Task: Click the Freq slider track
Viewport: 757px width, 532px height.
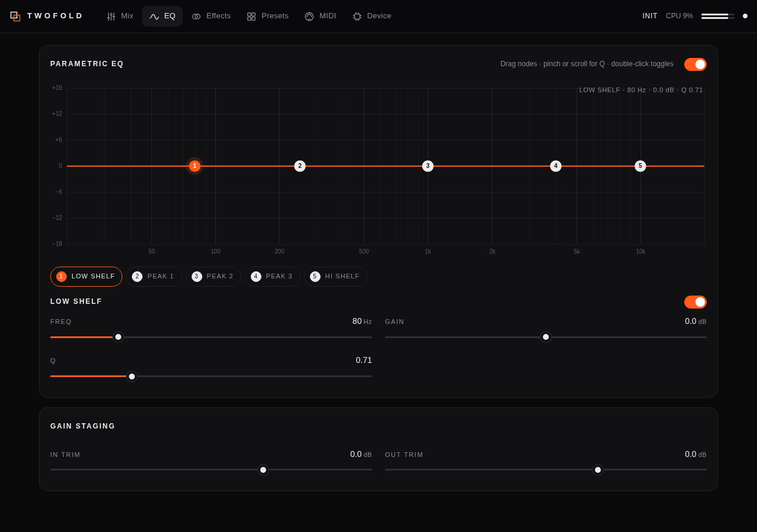Action: pos(211,337)
